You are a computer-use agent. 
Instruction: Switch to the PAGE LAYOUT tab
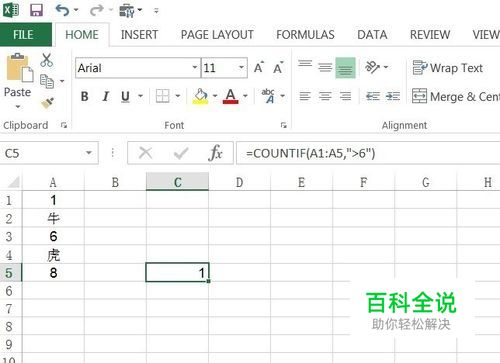(217, 35)
